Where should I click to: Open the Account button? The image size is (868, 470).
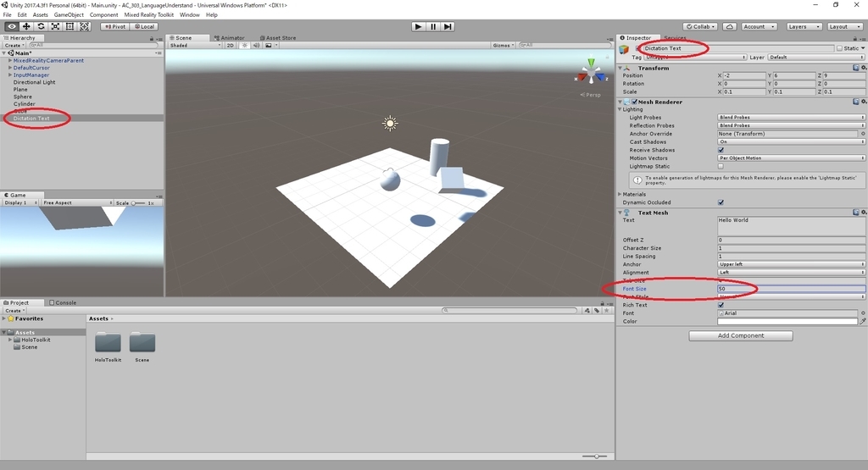759,26
